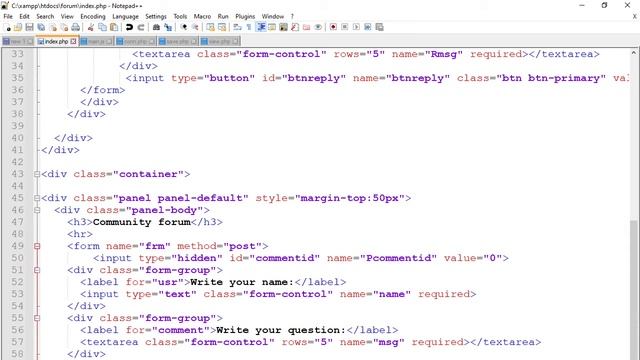The width and height of the screenshot is (640, 360).
Task: Stop macro recording toolbar icon
Action: 344,27
